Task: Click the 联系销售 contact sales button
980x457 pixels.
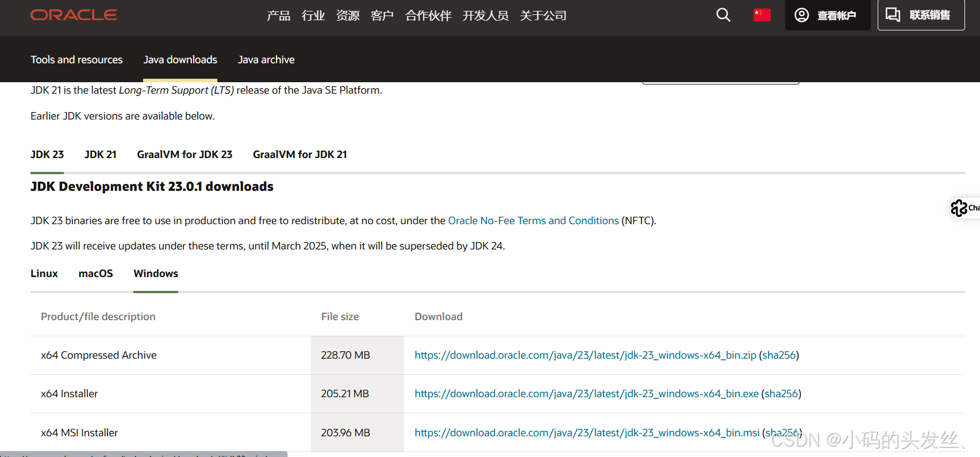Action: pos(921,15)
